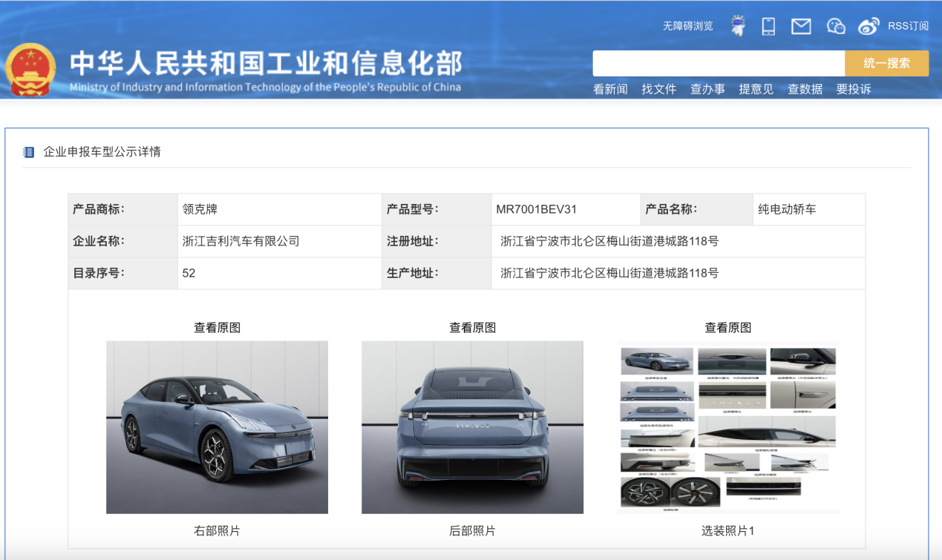Click the 选装照片1 caption
The height and width of the screenshot is (560, 942).
pos(728,531)
